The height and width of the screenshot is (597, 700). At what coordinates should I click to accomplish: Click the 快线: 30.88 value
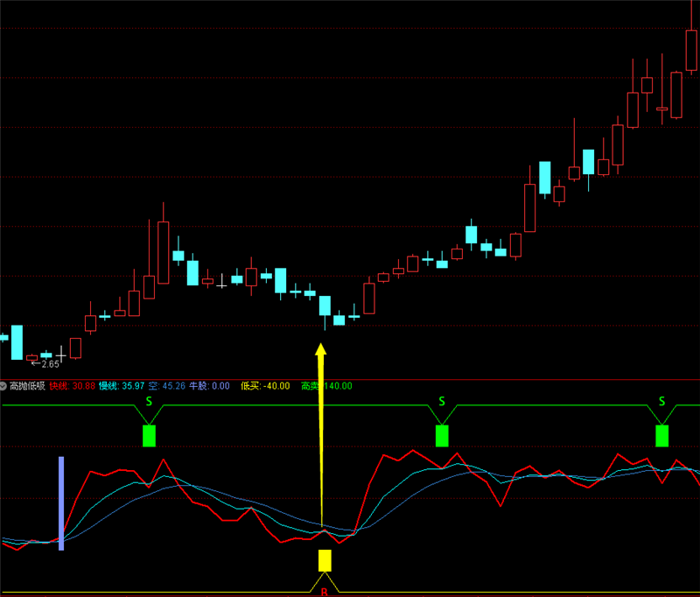pyautogui.click(x=73, y=386)
